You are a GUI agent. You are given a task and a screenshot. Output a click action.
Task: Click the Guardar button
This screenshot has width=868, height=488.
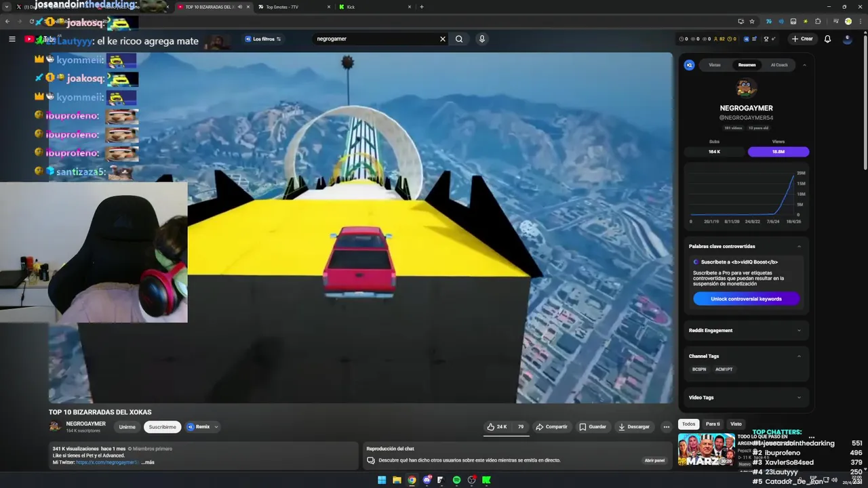point(593,427)
